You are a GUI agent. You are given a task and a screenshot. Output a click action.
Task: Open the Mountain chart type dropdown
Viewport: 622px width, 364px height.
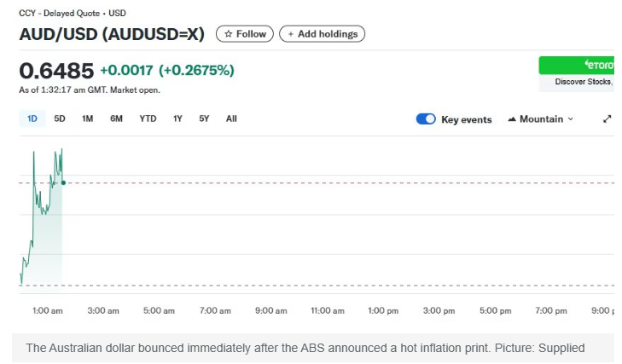click(541, 119)
